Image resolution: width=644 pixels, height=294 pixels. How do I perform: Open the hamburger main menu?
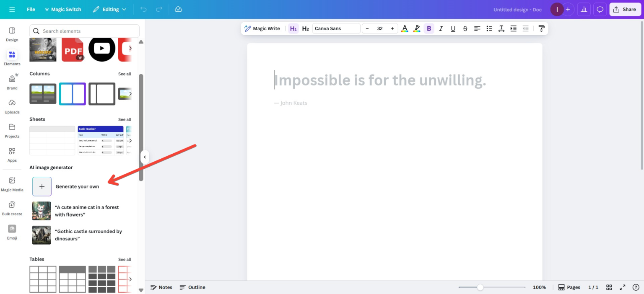12,9
